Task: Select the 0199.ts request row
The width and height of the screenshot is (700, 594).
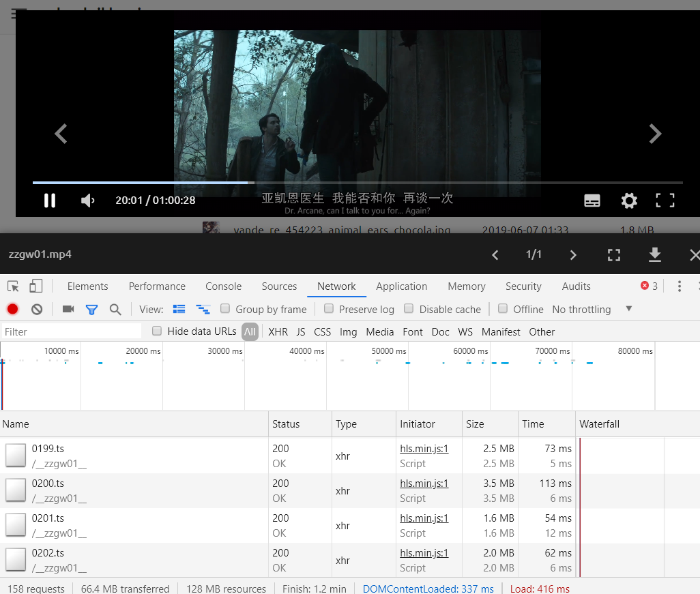Action: click(350, 456)
